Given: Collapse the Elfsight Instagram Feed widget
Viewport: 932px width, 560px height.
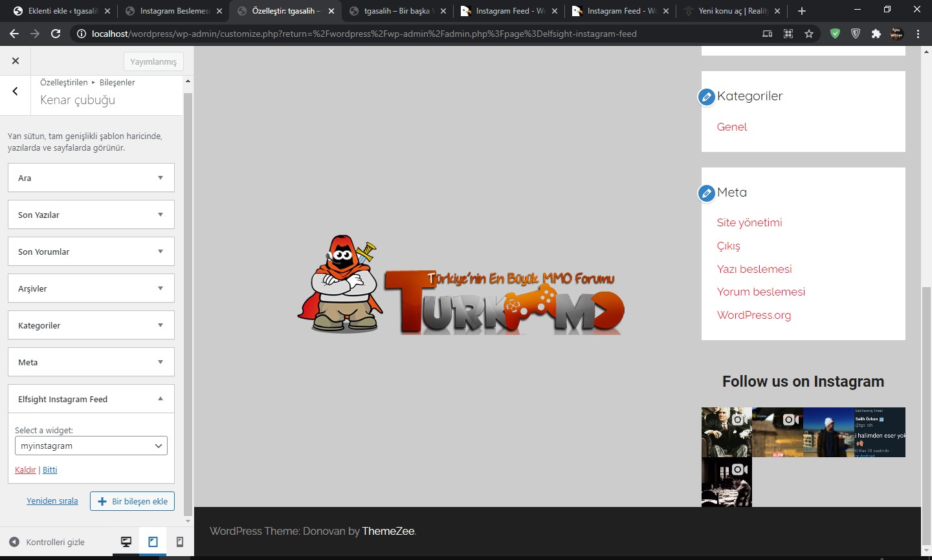Looking at the screenshot, I should pyautogui.click(x=91, y=399).
